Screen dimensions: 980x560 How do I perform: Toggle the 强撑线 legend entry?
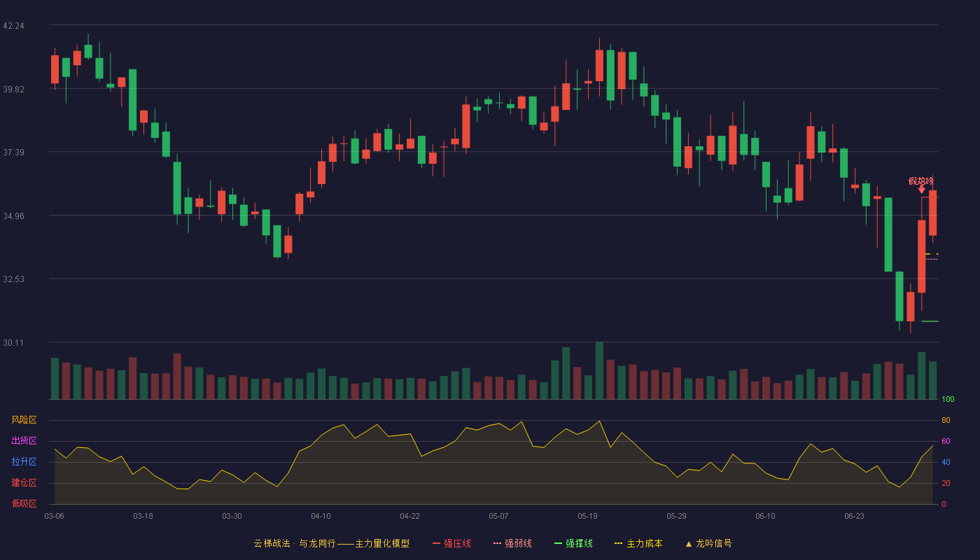573,543
